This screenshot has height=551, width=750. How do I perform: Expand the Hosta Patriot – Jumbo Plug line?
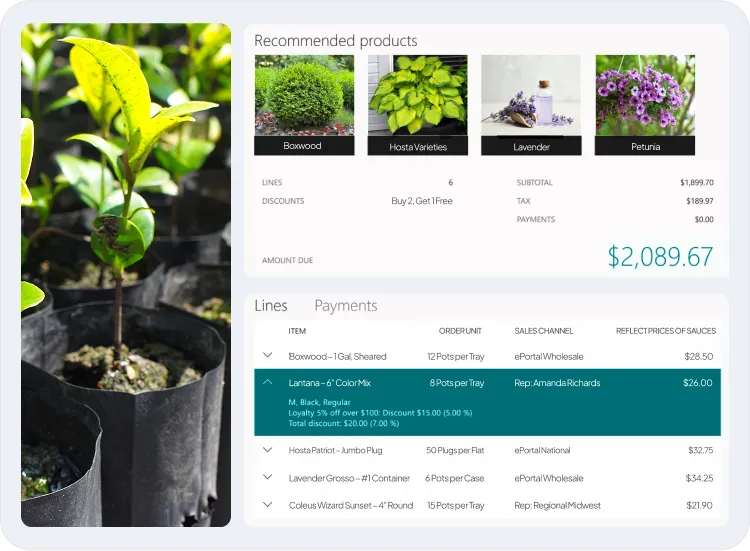[268, 450]
